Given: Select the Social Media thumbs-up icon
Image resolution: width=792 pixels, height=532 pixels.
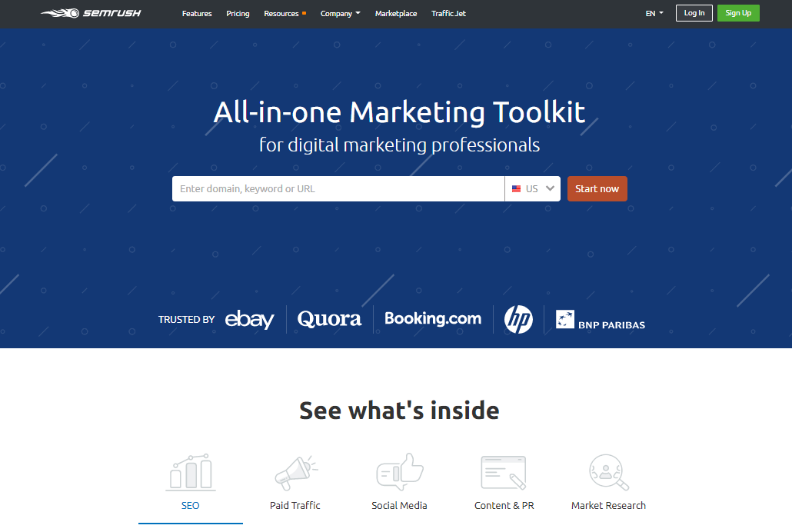Looking at the screenshot, I should pos(400,472).
